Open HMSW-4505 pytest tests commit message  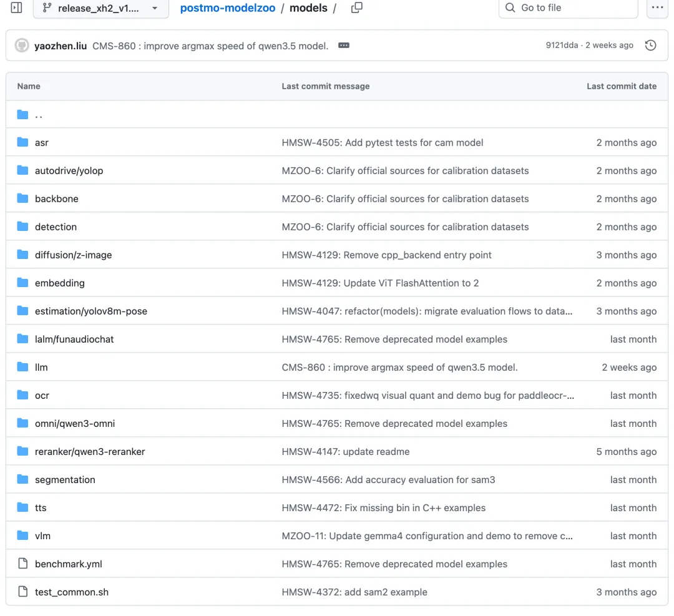(383, 143)
